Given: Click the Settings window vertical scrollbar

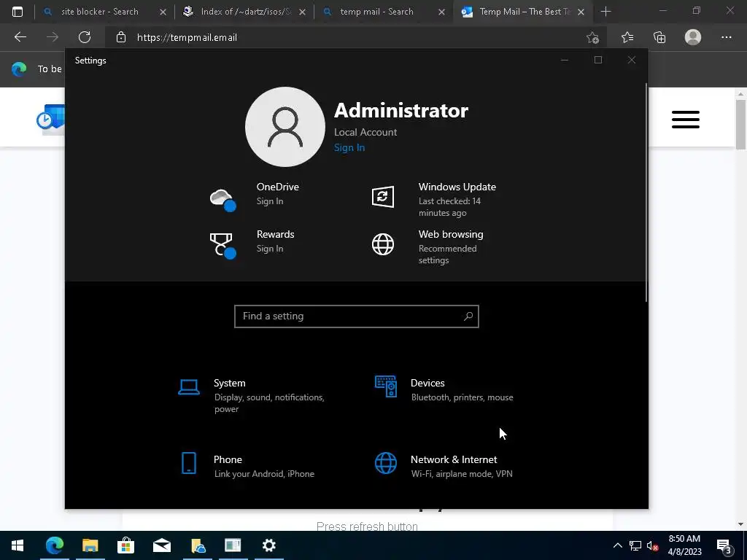Looking at the screenshot, I should click(646, 192).
